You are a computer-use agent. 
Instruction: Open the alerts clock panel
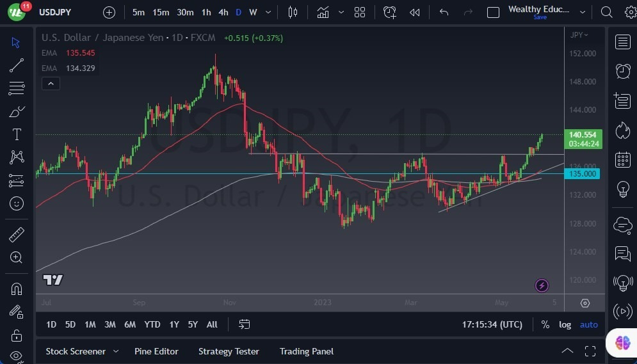coord(622,71)
